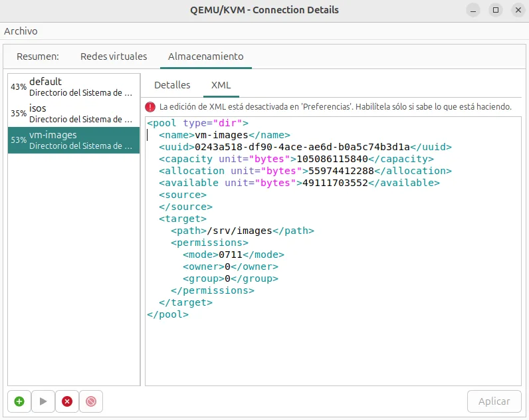Minimize the Connection Details window
The height and width of the screenshot is (420, 529).
click(472, 10)
